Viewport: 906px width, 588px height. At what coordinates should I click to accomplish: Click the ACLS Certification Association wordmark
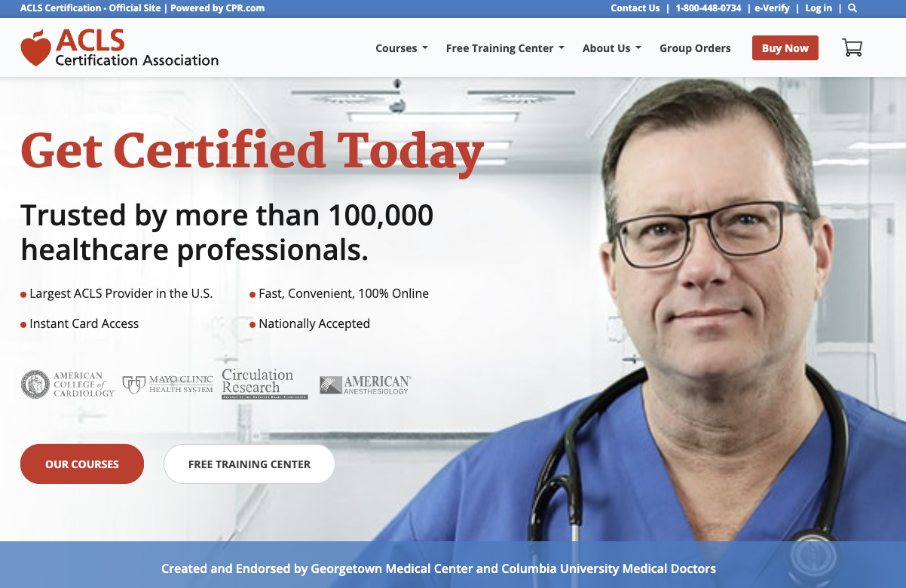pyautogui.click(x=136, y=48)
